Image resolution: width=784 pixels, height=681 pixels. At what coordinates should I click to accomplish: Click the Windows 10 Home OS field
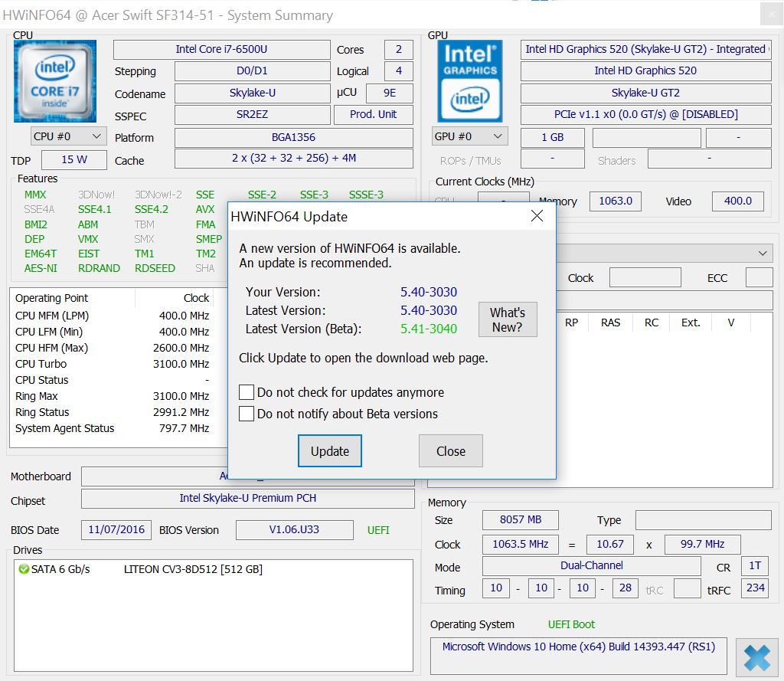[x=577, y=647]
